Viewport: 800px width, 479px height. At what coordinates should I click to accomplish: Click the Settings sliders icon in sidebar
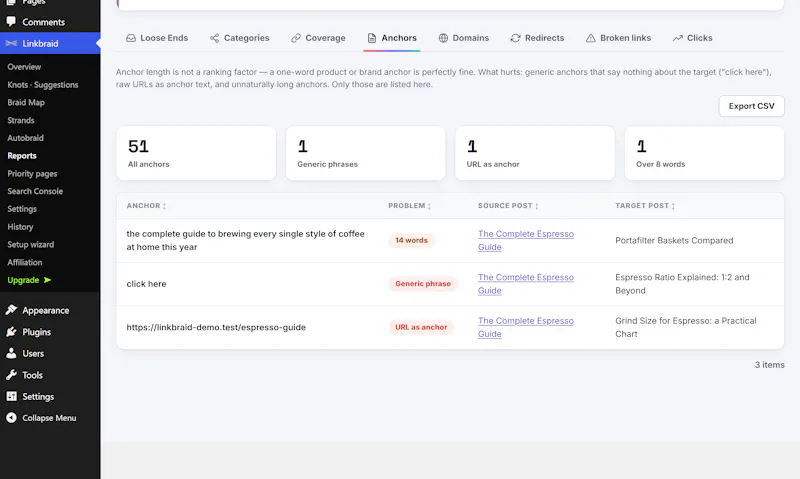click(x=11, y=396)
